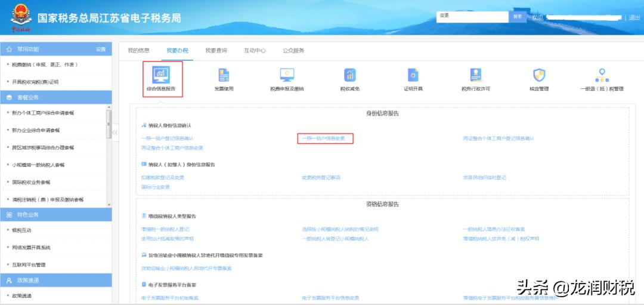The width and height of the screenshot is (644, 305).
Task: Click the 退出 logout link
Action: click(634, 17)
